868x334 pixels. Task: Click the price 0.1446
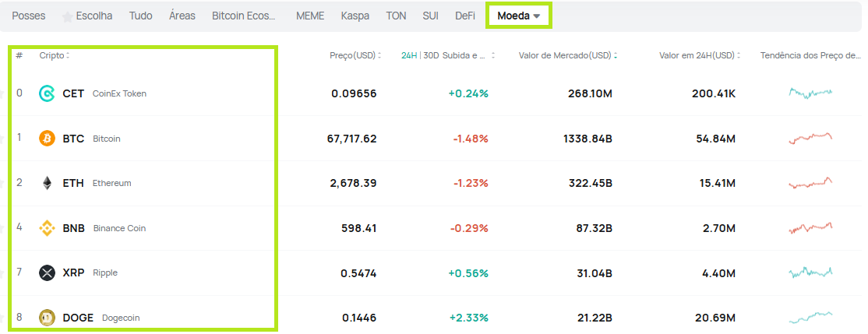tap(359, 318)
